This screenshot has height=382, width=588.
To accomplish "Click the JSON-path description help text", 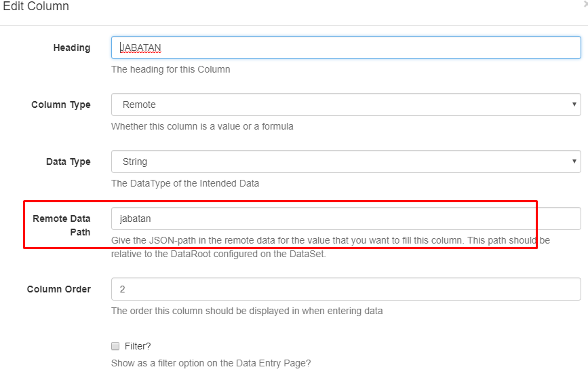I will pyautogui.click(x=330, y=247).
